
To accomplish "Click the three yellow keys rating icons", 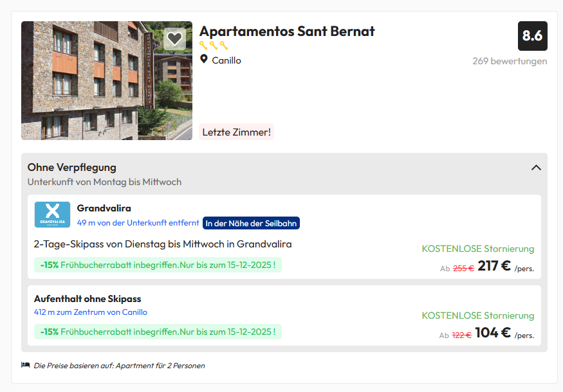I will point(214,46).
